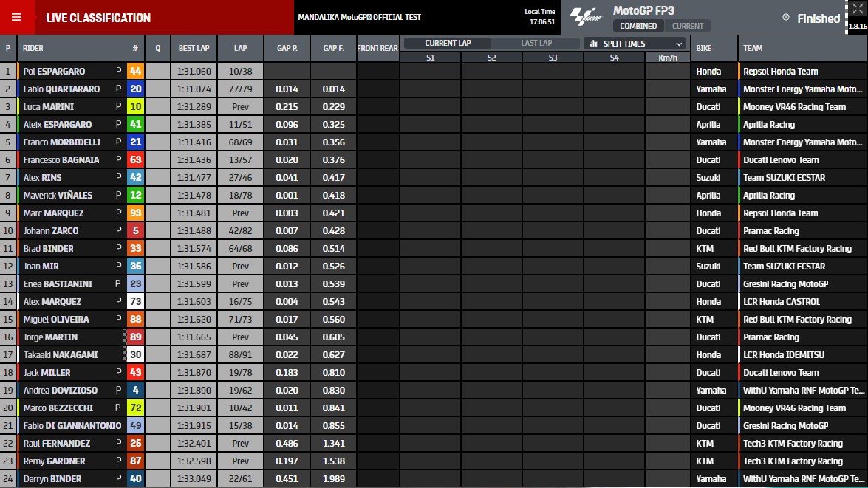Select rider Jack MILLER
Image resolution: width=868 pixels, height=488 pixels.
(x=47, y=372)
